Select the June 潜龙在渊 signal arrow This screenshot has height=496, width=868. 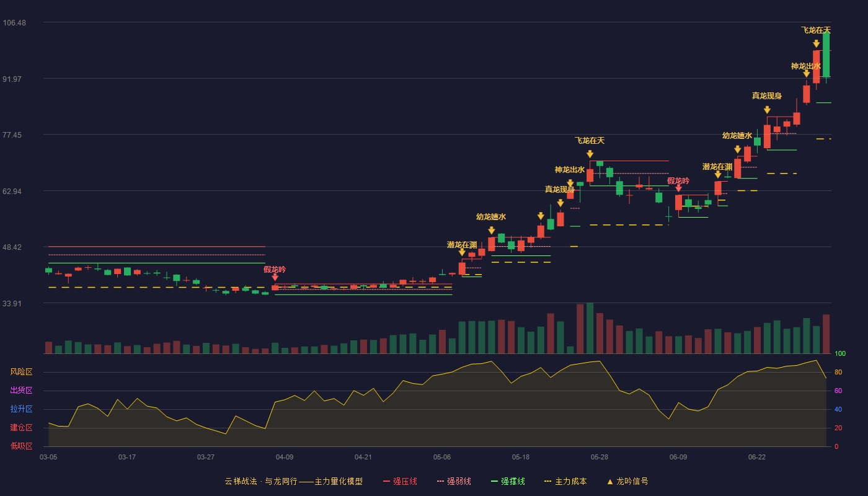click(x=718, y=175)
